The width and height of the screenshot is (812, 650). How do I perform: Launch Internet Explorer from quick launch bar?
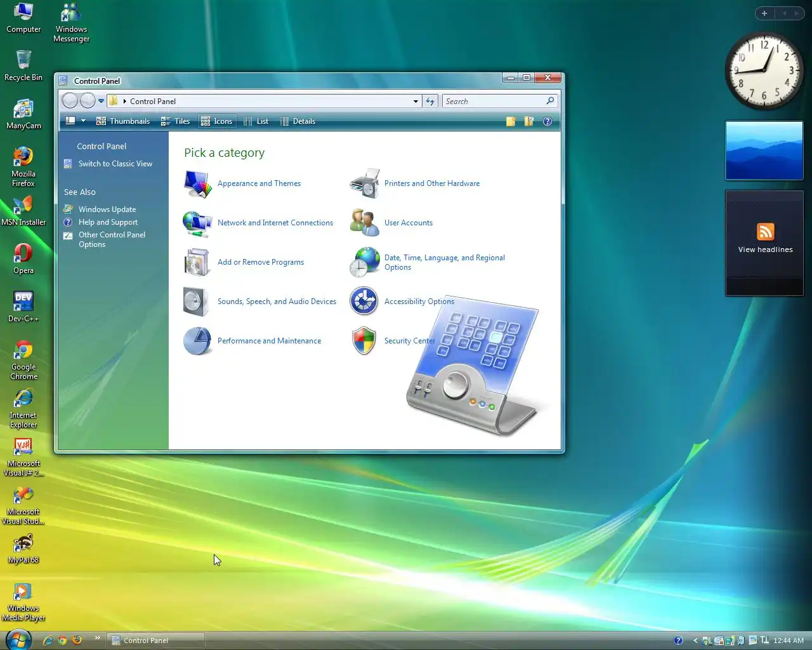(x=48, y=640)
